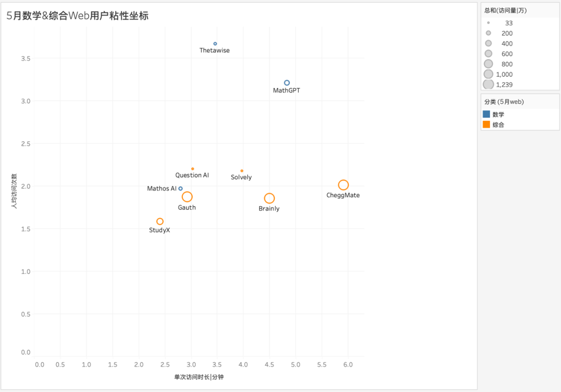Select the MathGPT blue circle marker
561x392 pixels.
pyautogui.click(x=287, y=83)
